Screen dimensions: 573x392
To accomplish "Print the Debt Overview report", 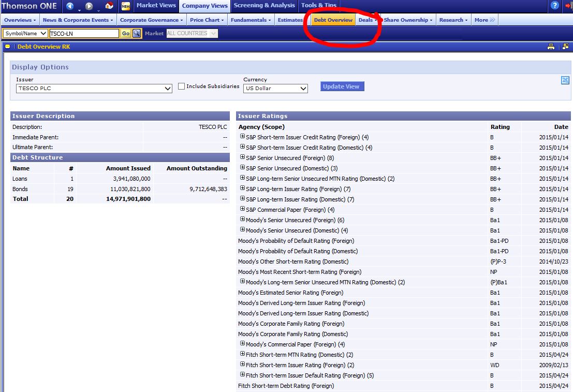I will (551, 47).
